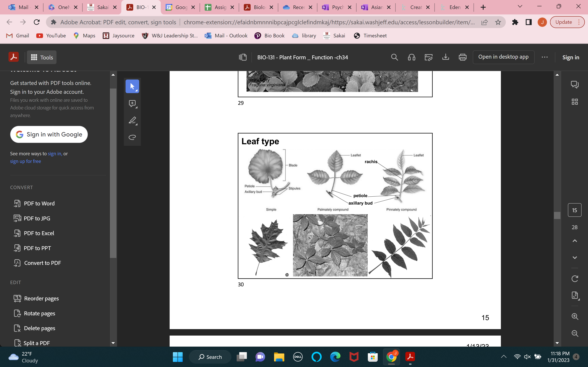Viewport: 588px width, 367px height.
Task: Click the page number box showing 15
Action: pos(575,210)
